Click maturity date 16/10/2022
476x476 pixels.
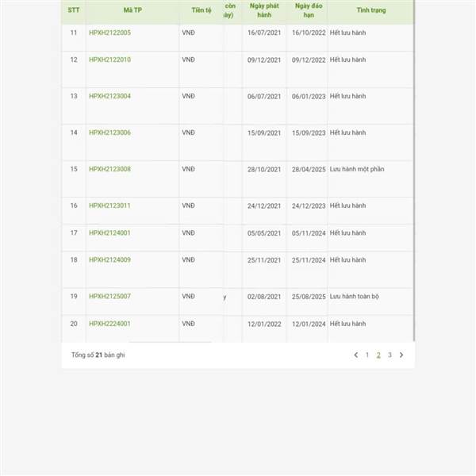click(309, 33)
